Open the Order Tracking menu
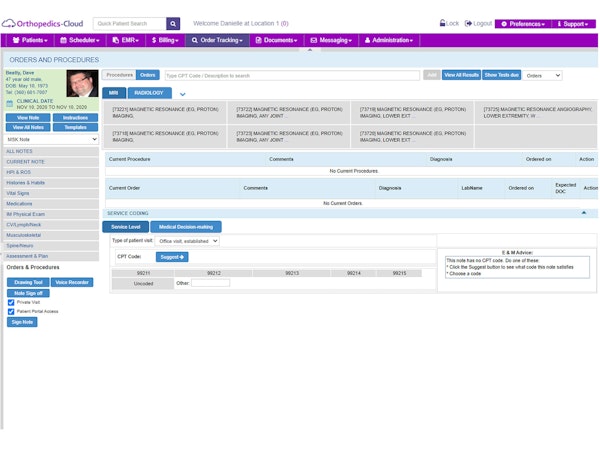This screenshot has width=600, height=450. (217, 40)
